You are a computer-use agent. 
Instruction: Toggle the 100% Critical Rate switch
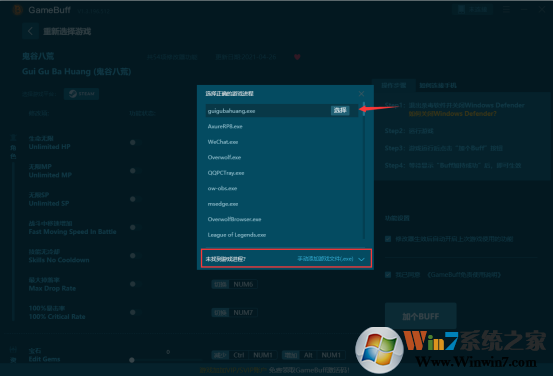135,313
